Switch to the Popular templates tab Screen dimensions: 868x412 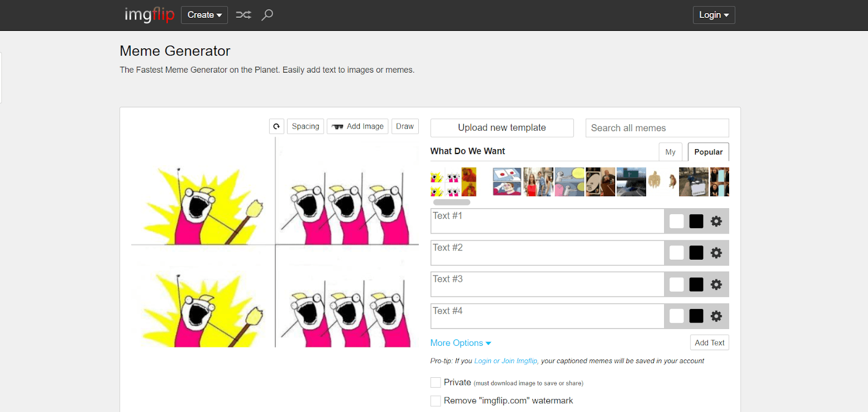pos(709,152)
